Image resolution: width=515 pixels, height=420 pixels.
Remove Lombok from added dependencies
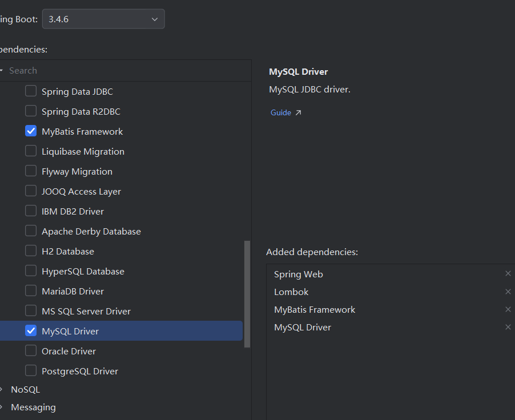coord(508,292)
